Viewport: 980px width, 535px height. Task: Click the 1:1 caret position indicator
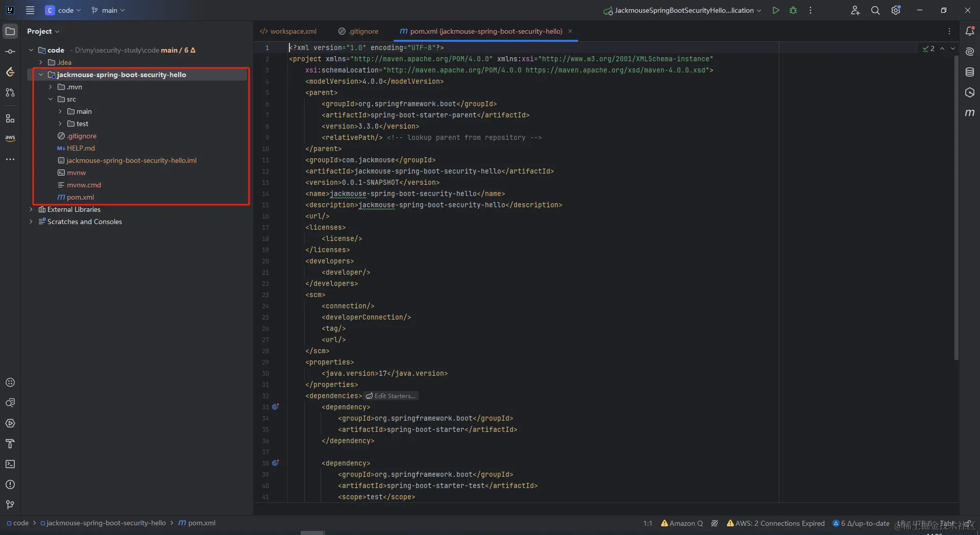point(648,523)
